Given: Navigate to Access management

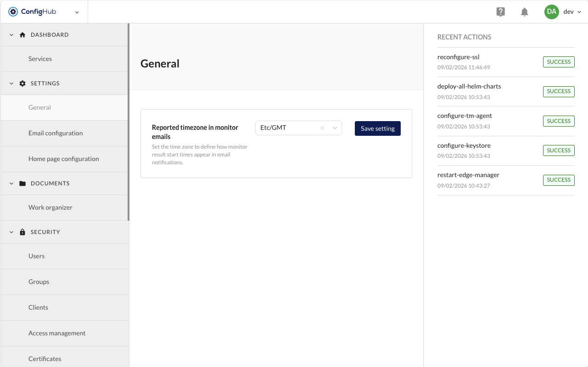Looking at the screenshot, I should pos(57,333).
